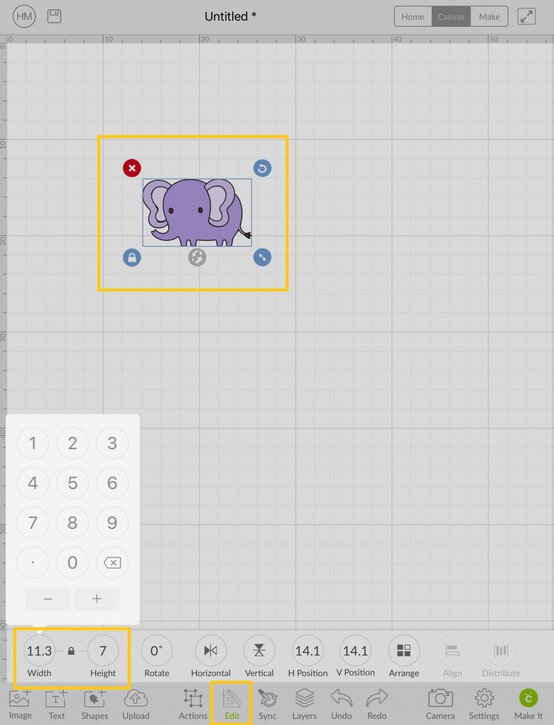
Task: Flip the image with Horizontal
Action: (210, 651)
